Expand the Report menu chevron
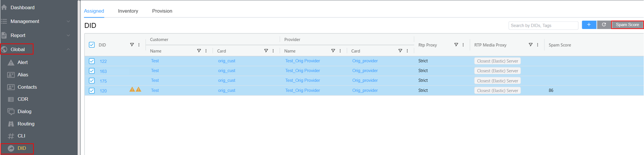The height and width of the screenshot is (155, 644). 68,35
